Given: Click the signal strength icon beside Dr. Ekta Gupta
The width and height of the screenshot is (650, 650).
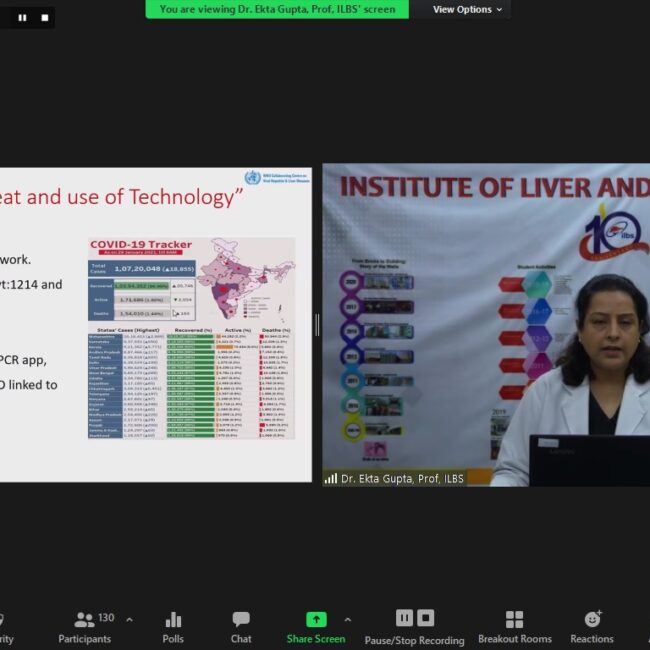Looking at the screenshot, I should point(330,479).
